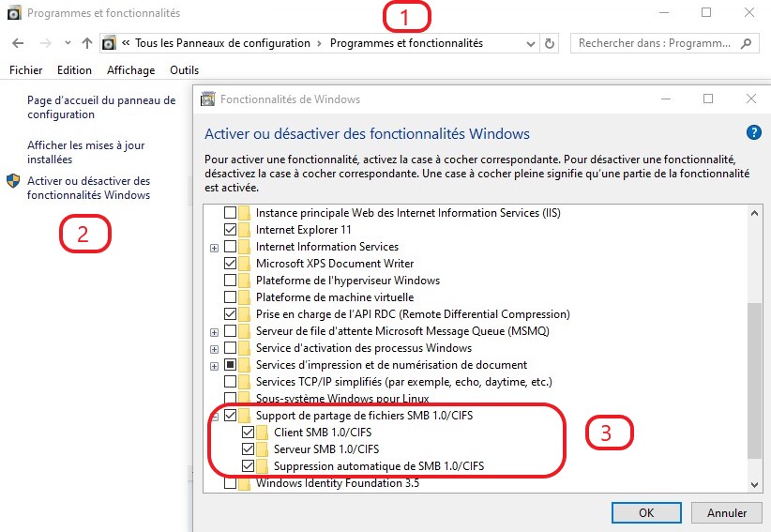
Task: Enable Instance principale Web des IIS checkbox
Action: pyautogui.click(x=230, y=213)
